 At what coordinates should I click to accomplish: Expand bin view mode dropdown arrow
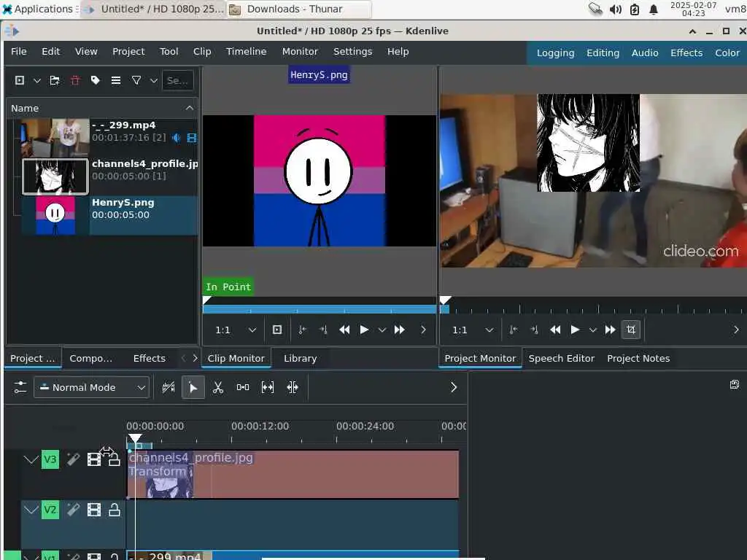point(36,80)
